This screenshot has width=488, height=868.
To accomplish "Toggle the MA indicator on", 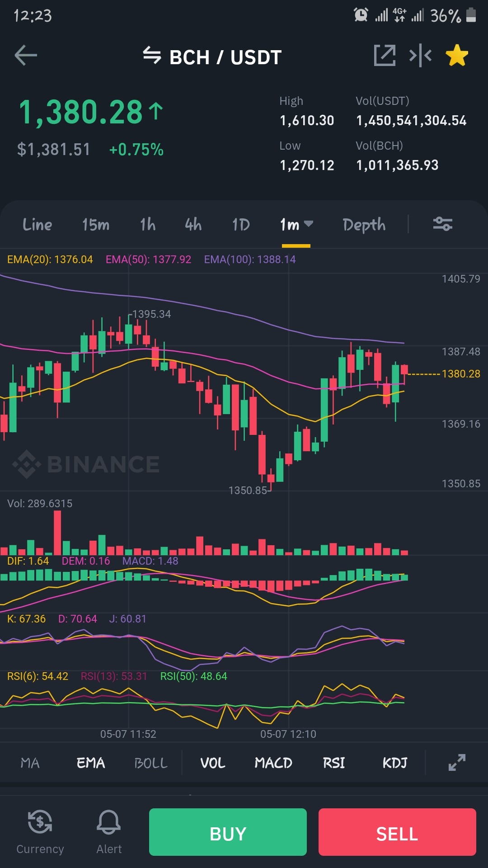I will tap(30, 763).
